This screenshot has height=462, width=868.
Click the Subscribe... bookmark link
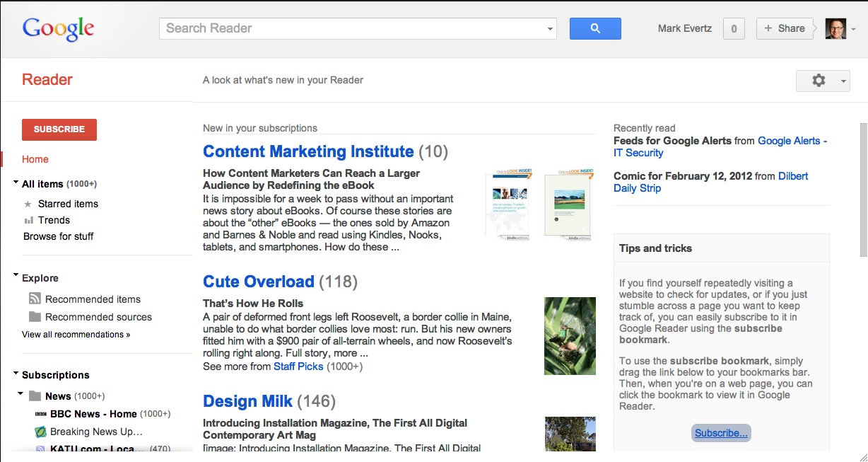721,433
